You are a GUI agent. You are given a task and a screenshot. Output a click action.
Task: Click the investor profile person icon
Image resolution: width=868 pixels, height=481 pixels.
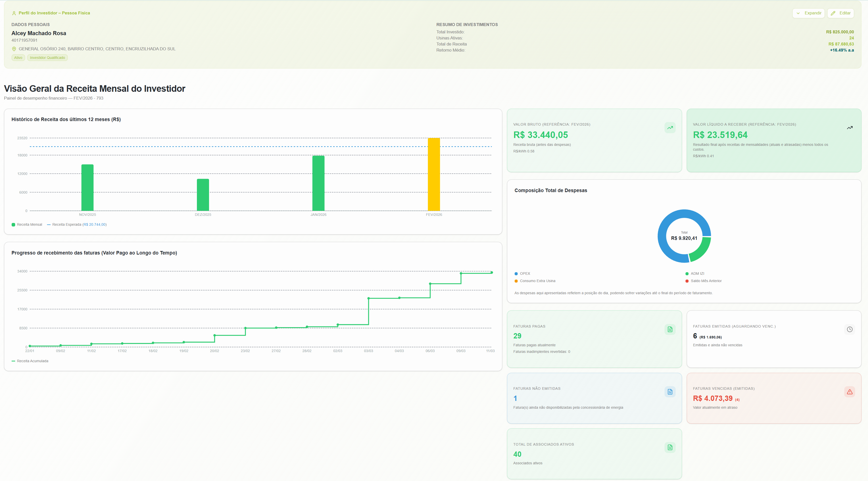[x=14, y=13]
